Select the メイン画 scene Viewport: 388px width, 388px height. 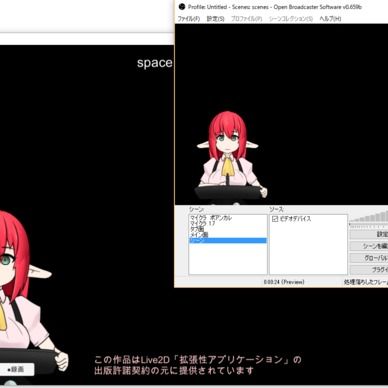(228, 235)
